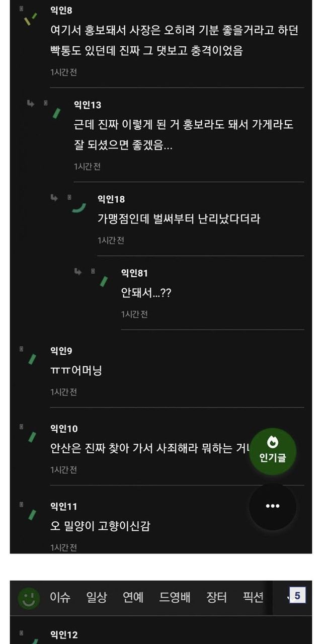This screenshot has width=322, height=644.
Task: Switch to the 이슈 tab
Action: coord(60,598)
